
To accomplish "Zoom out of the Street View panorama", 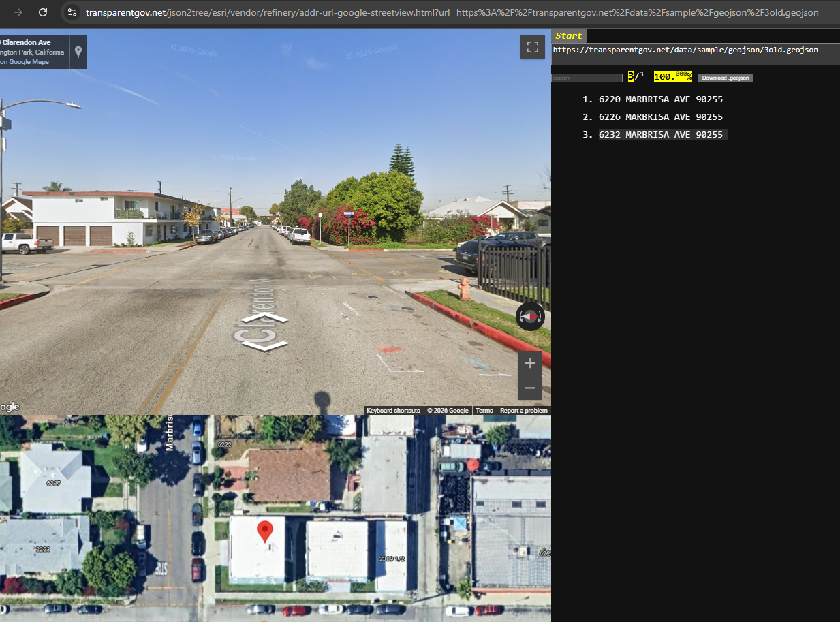I will [530, 388].
